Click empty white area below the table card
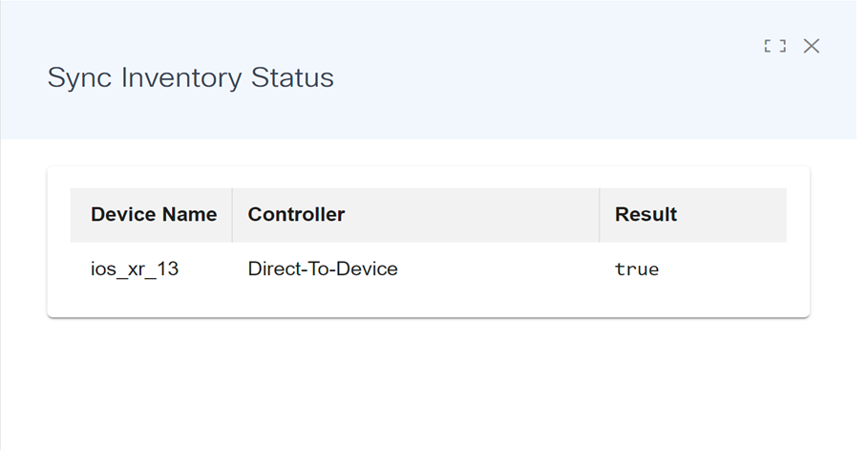The width and height of the screenshot is (868, 451). click(430, 382)
